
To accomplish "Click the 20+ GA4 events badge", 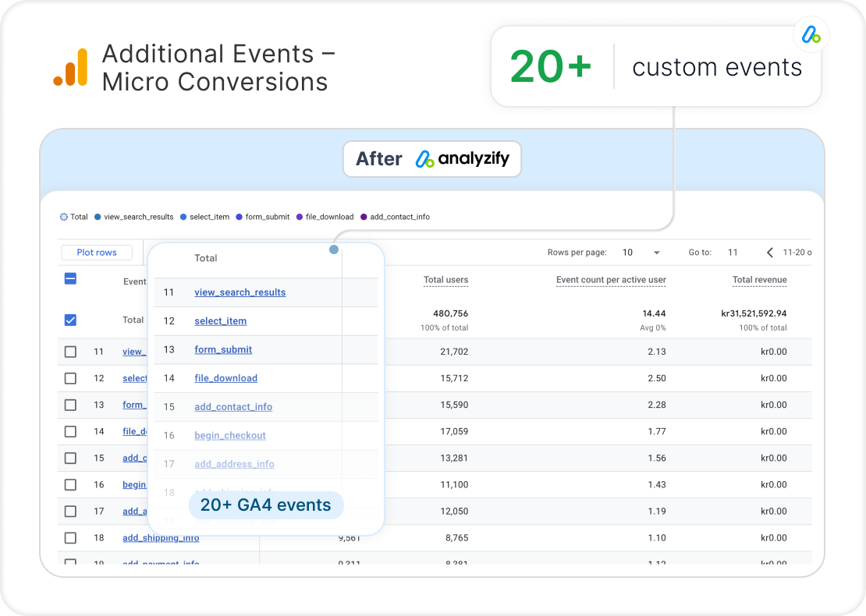I will click(266, 505).
